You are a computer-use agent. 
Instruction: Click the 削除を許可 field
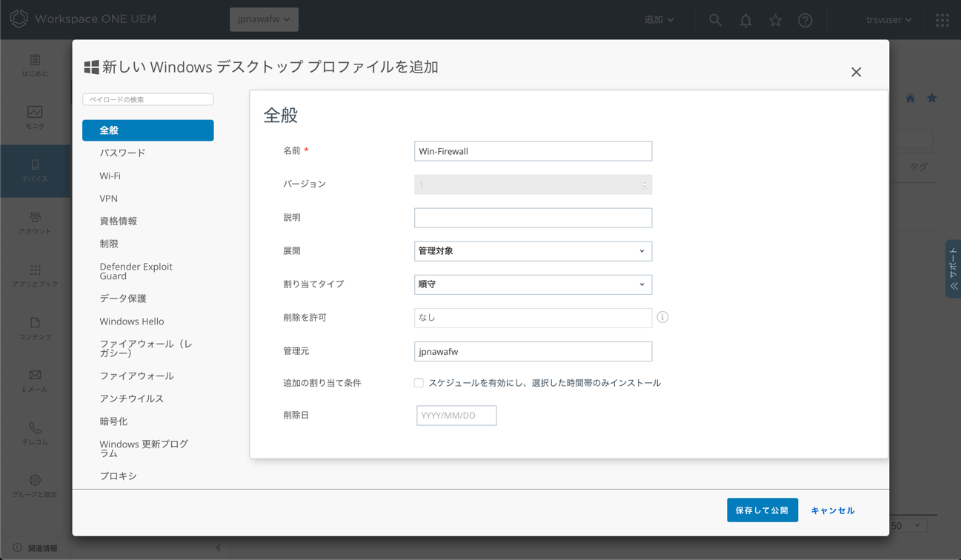533,318
